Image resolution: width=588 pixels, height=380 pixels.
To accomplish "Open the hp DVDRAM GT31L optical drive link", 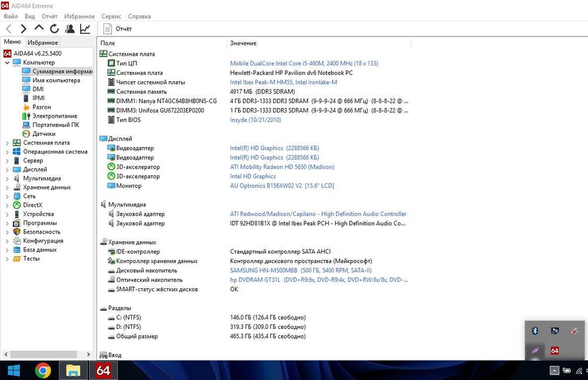I will point(319,279).
